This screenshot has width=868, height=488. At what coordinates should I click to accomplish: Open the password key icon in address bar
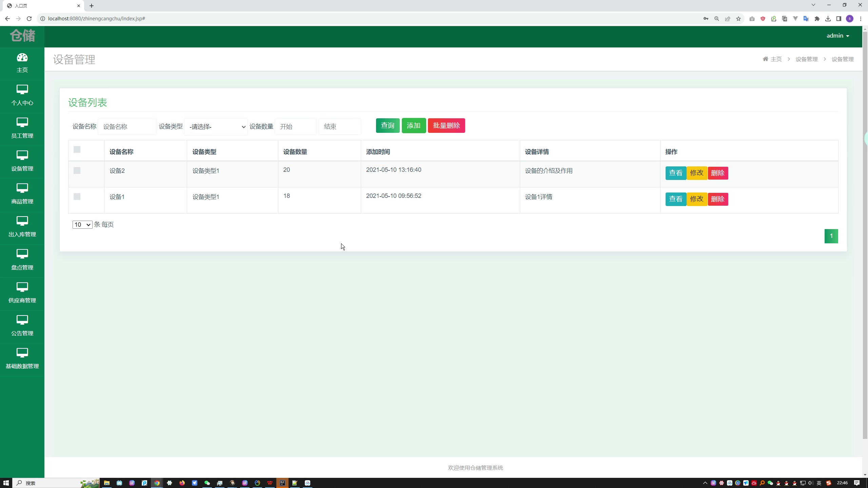(x=706, y=19)
